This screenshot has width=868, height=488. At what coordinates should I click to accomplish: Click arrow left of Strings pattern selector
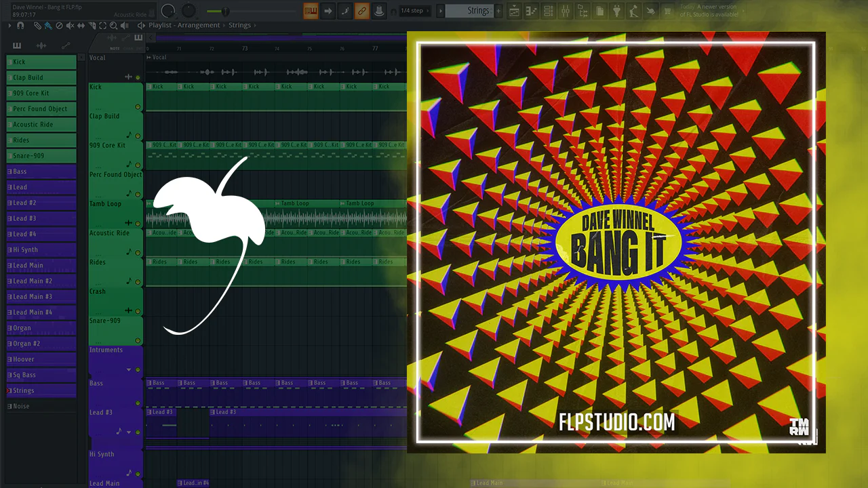441,11
